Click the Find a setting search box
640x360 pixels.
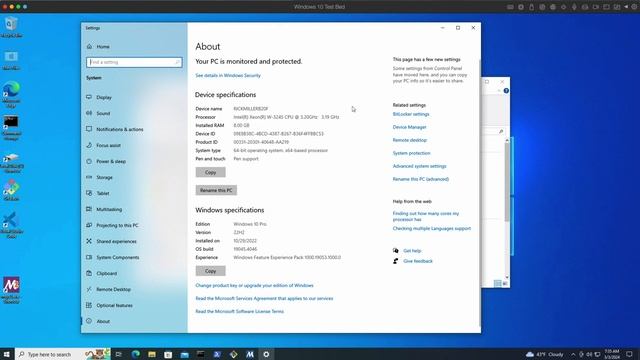pos(134,62)
